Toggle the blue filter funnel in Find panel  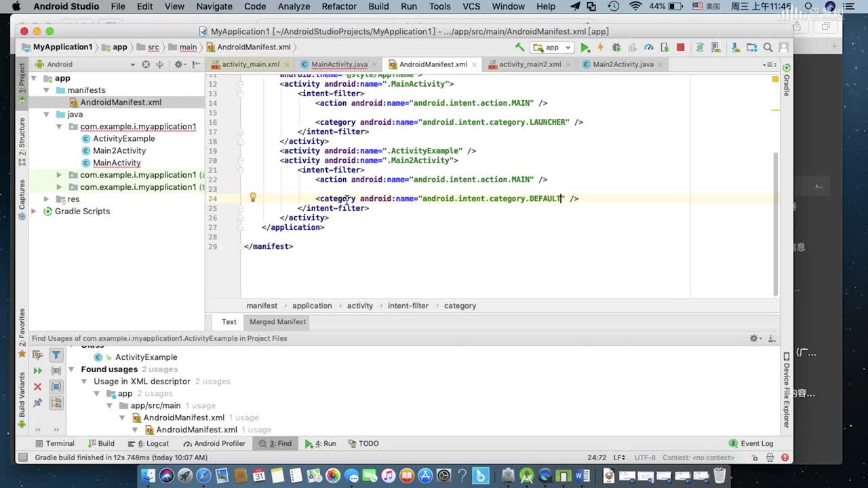click(x=56, y=354)
